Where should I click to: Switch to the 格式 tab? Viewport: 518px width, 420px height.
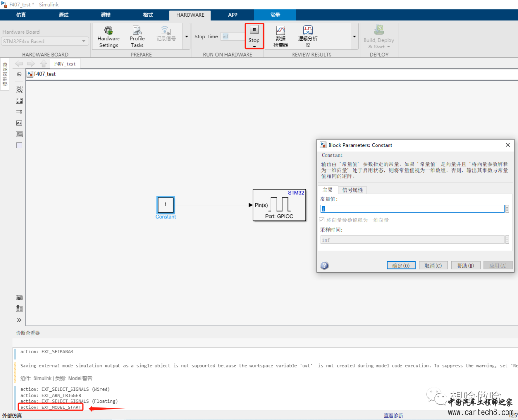[x=148, y=15]
